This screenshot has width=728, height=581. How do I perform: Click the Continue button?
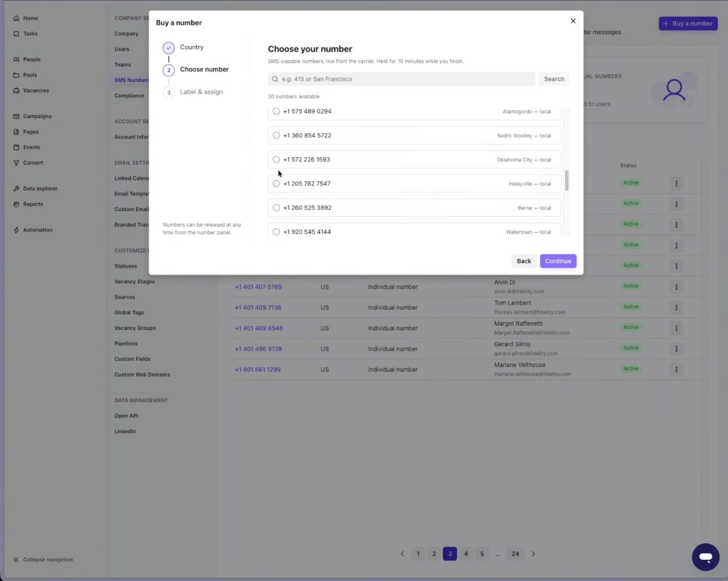558,261
